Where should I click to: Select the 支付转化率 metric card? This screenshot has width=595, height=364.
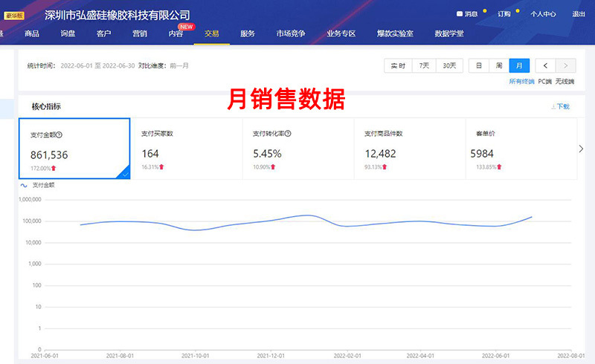coord(298,149)
